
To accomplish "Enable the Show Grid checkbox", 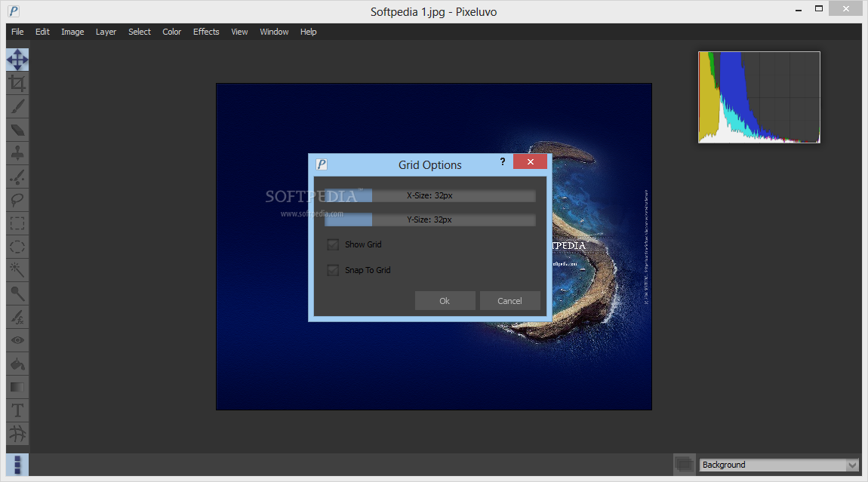I will click(x=333, y=244).
